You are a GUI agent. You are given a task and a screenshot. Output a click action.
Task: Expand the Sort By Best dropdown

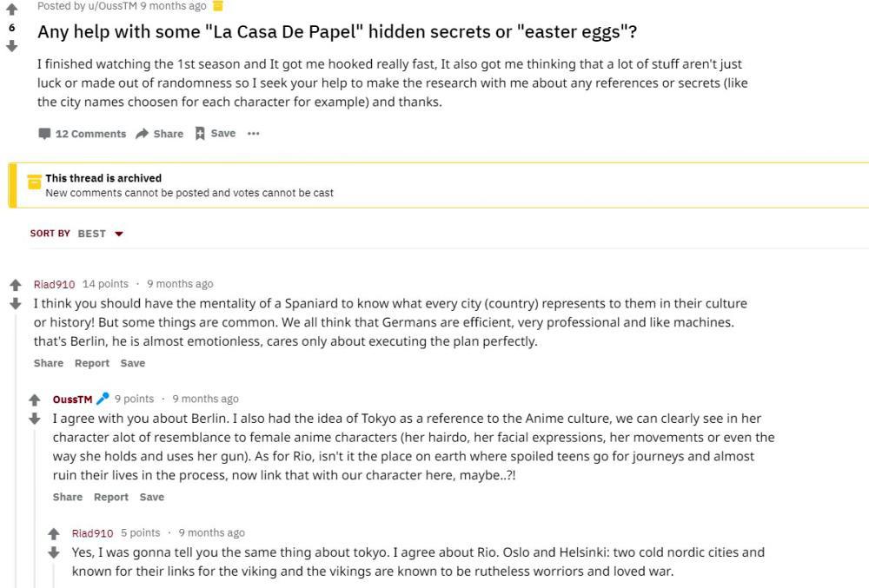coord(119,234)
